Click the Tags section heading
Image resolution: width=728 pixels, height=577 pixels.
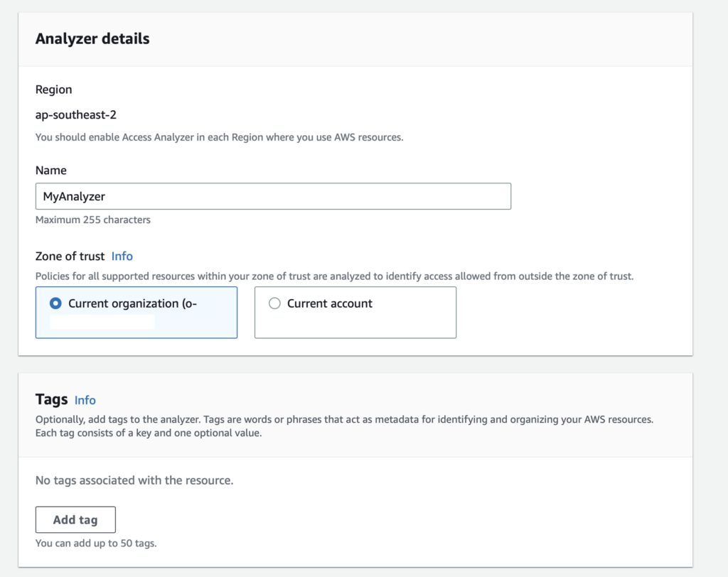(51, 399)
